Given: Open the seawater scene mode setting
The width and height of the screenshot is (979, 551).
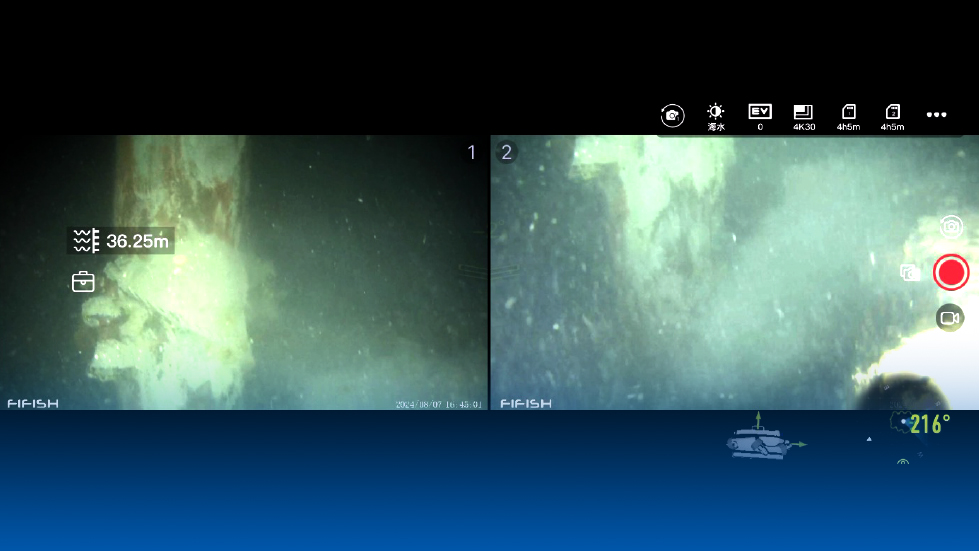Looking at the screenshot, I should 716,117.
